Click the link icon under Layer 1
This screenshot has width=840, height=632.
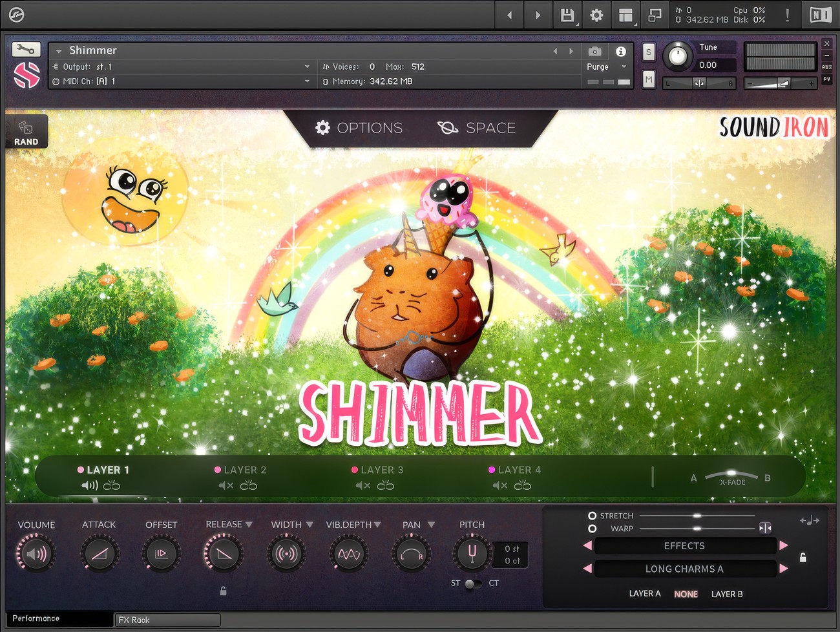click(x=112, y=485)
